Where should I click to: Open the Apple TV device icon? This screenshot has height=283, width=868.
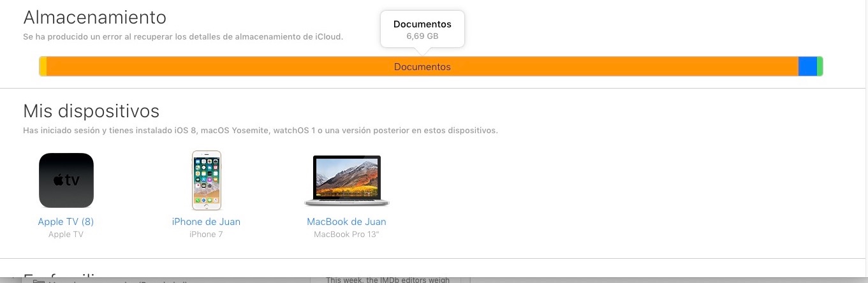tap(66, 180)
